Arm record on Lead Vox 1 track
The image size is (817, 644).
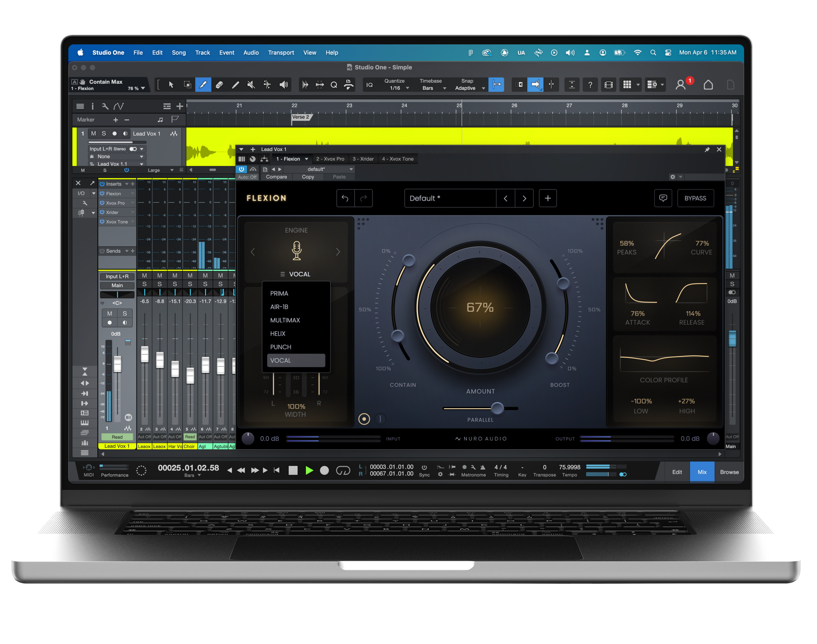[114, 133]
